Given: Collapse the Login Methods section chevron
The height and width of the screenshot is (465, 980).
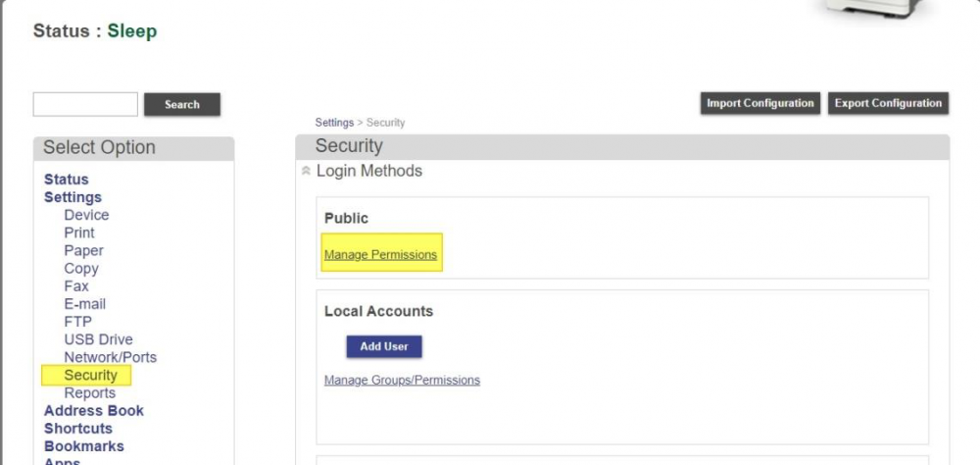Looking at the screenshot, I should click(x=306, y=172).
